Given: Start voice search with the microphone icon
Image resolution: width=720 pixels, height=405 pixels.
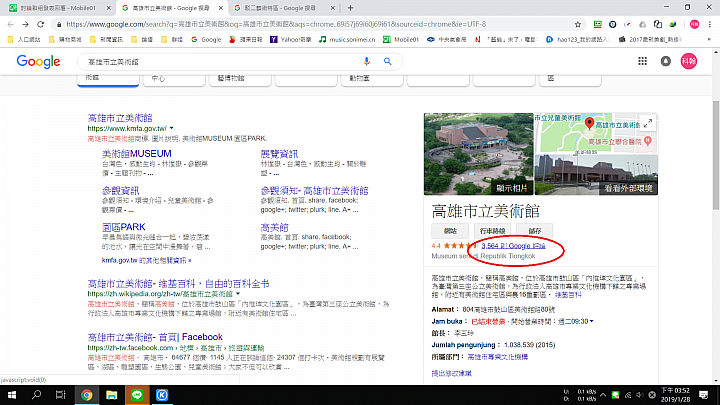Looking at the screenshot, I should (366, 61).
